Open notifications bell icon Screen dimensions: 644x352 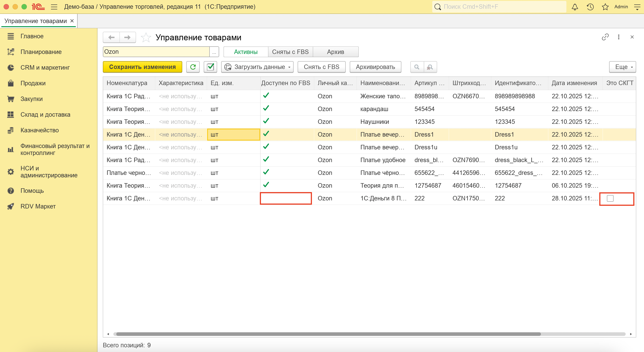click(x=575, y=7)
